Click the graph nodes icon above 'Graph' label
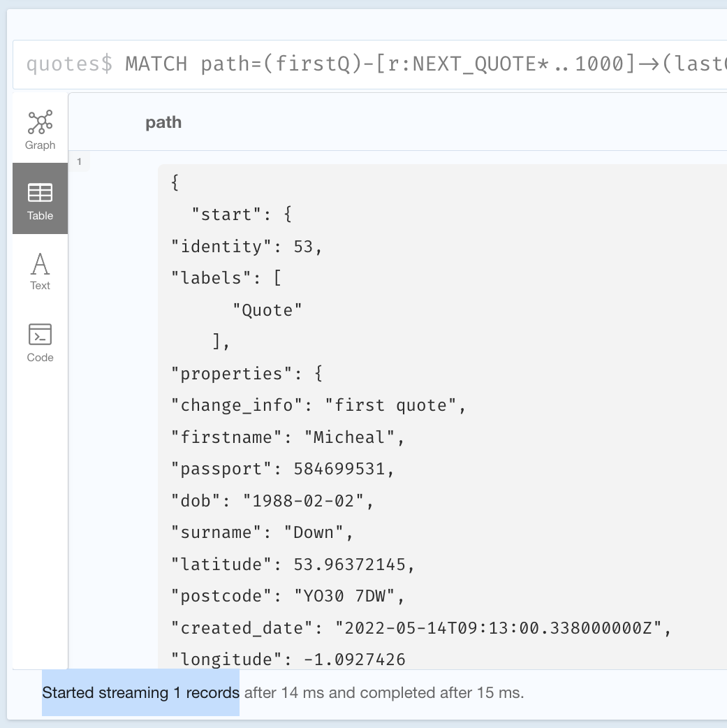The height and width of the screenshot is (728, 727). coord(40,121)
